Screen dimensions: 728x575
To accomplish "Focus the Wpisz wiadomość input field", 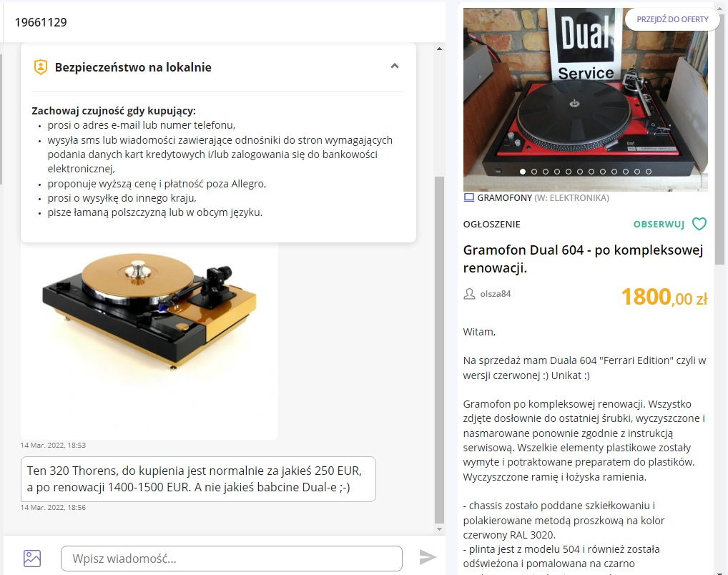I will (231, 559).
